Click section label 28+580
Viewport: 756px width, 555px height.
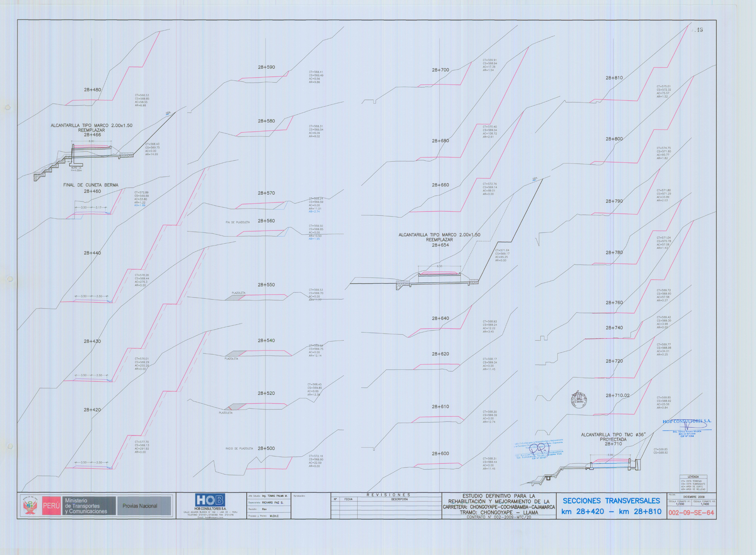coord(266,121)
